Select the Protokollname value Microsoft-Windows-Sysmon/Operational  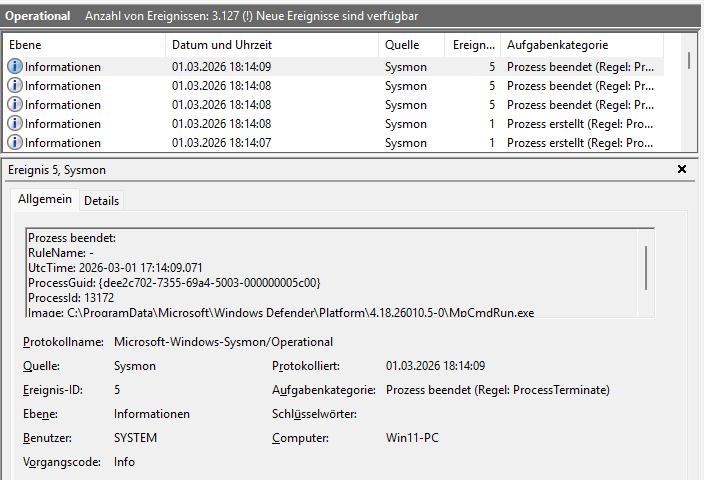224,342
